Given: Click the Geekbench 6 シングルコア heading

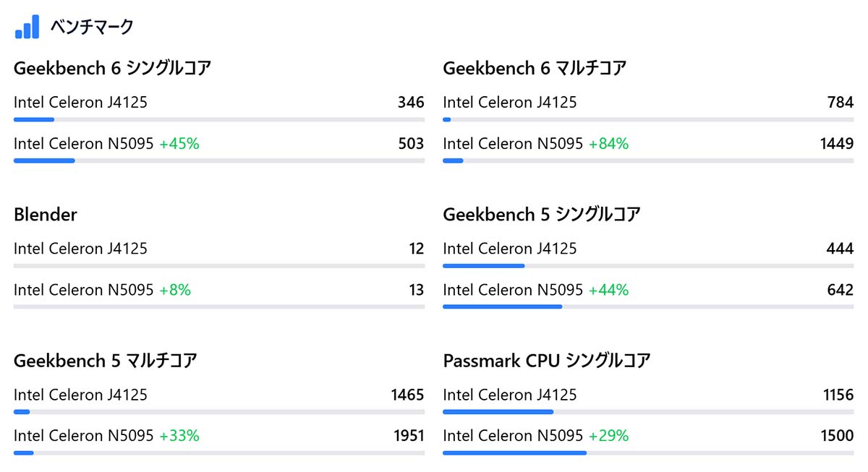Looking at the screenshot, I should pos(112,68).
